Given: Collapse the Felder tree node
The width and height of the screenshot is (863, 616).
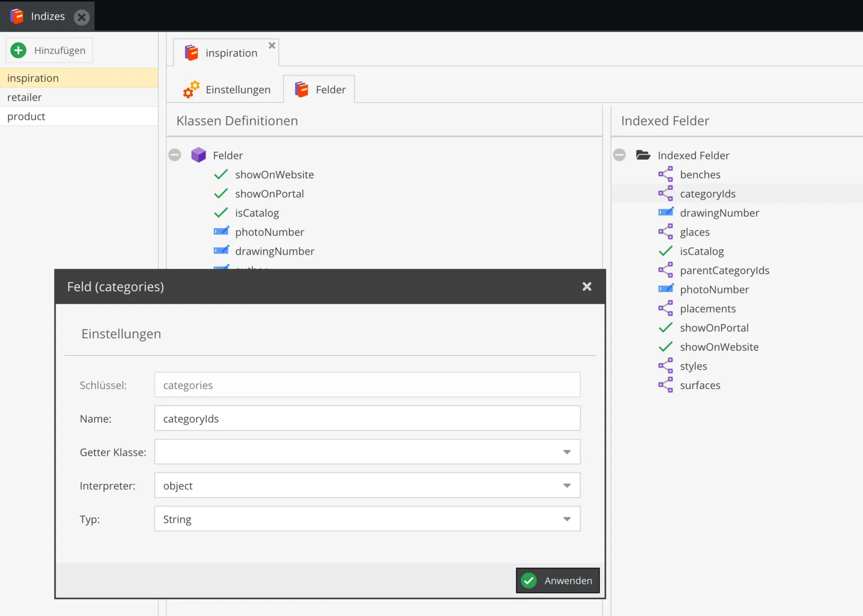Looking at the screenshot, I should 175,155.
